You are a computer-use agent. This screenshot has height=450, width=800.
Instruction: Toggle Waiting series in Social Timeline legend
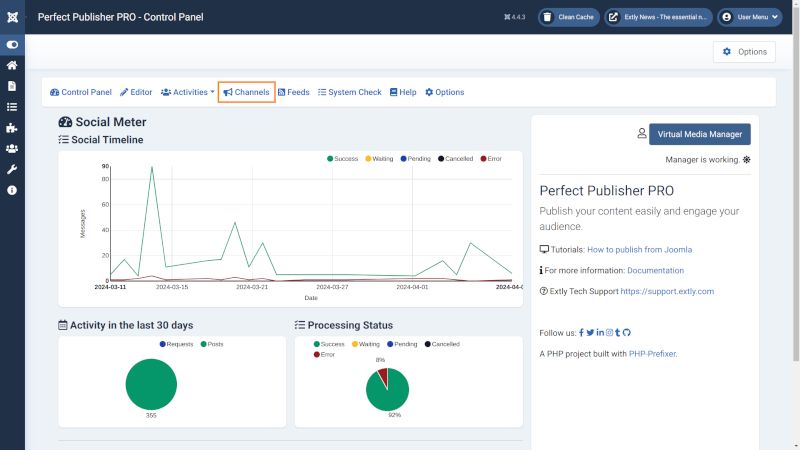point(379,159)
